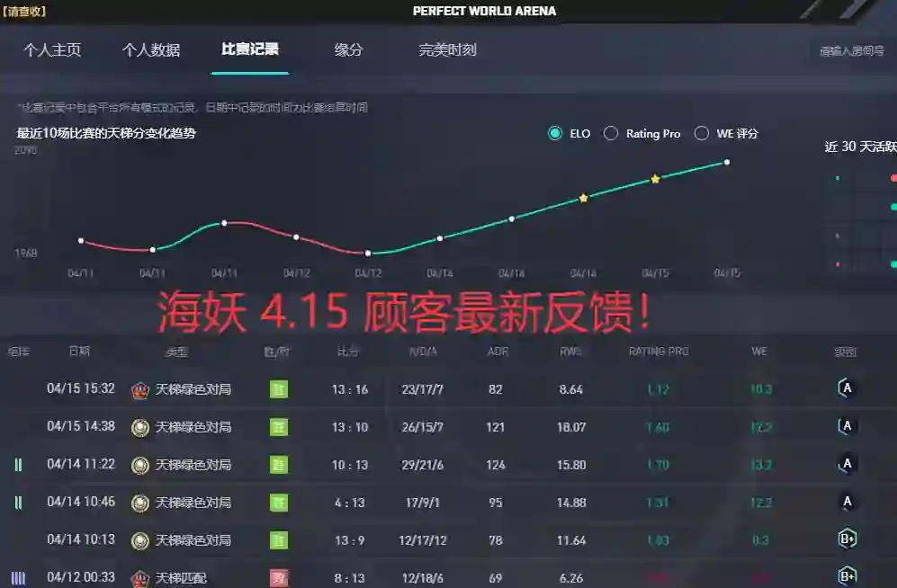897x588 pixels.
Task: Click the 04/15 14:38 match date
Action: (x=81, y=426)
